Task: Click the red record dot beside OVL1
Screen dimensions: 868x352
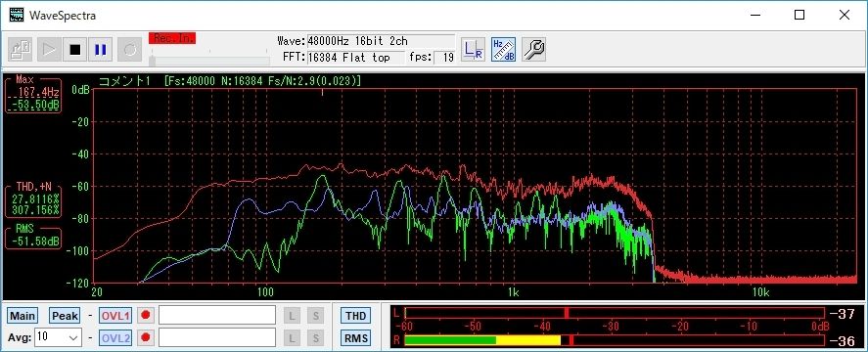Action: point(146,316)
